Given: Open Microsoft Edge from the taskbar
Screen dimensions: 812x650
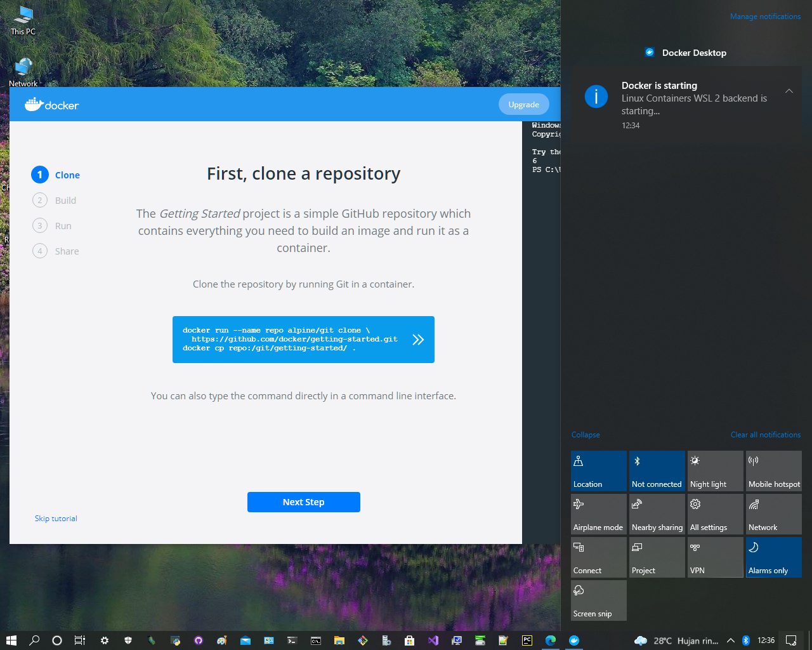Looking at the screenshot, I should coord(551,640).
